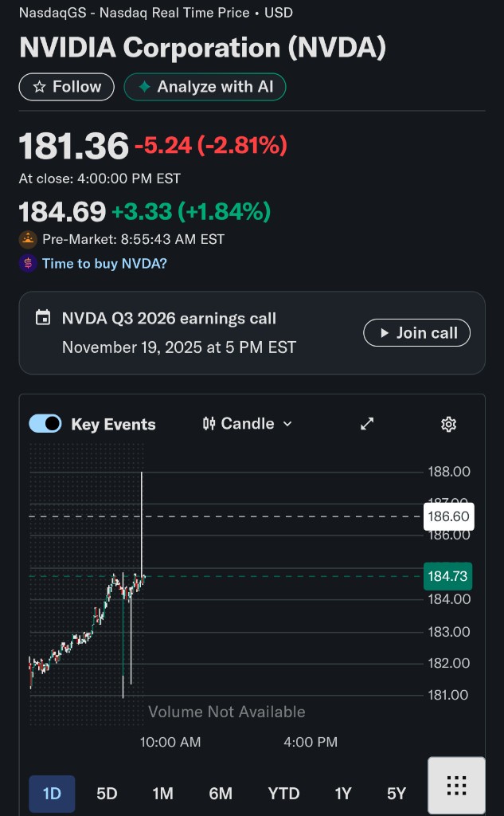This screenshot has height=816, width=504.
Task: Click the 186.60 price marker label
Action: 448,516
